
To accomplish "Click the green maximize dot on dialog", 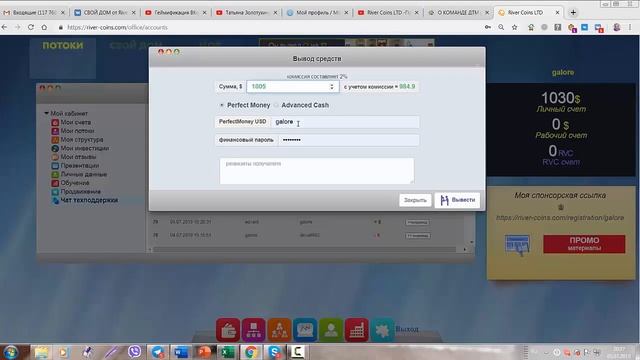I will [177, 52].
